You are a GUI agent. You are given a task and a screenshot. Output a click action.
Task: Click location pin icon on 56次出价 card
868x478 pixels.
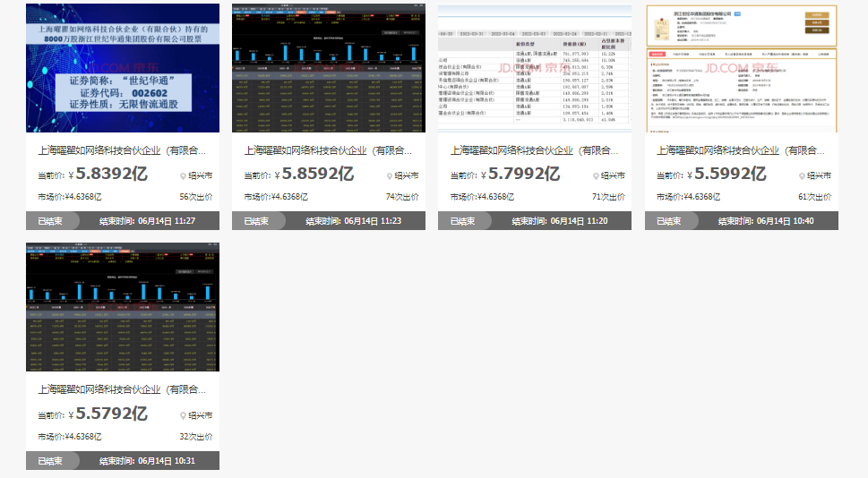tap(184, 176)
